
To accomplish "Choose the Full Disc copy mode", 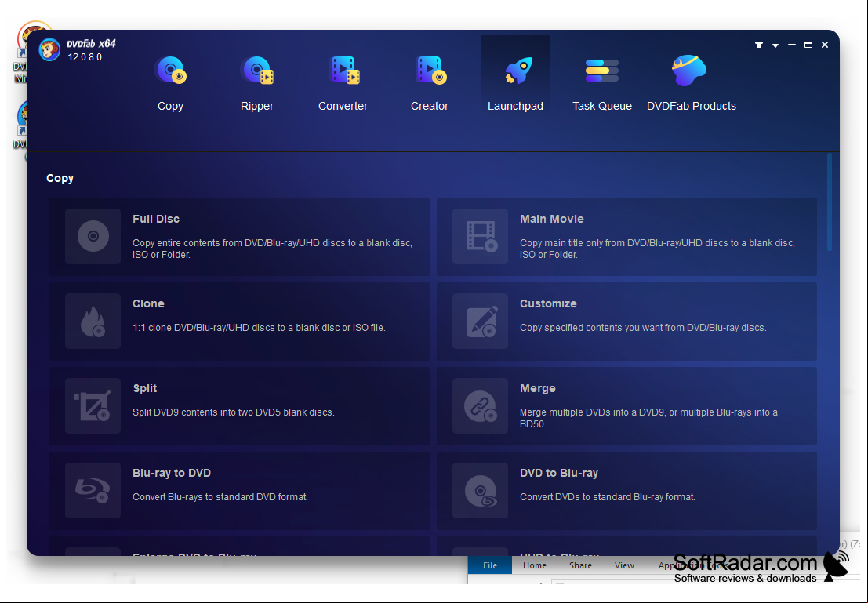I will 240,237.
